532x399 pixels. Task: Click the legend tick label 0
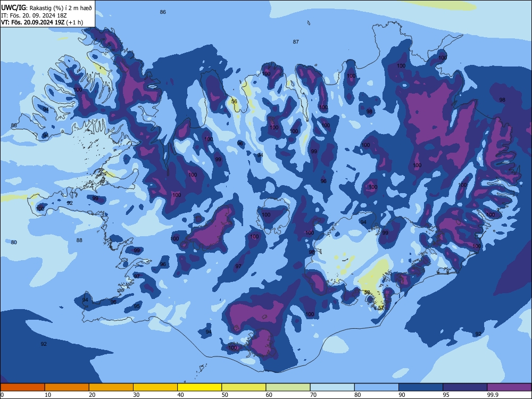pyautogui.click(x=2, y=395)
